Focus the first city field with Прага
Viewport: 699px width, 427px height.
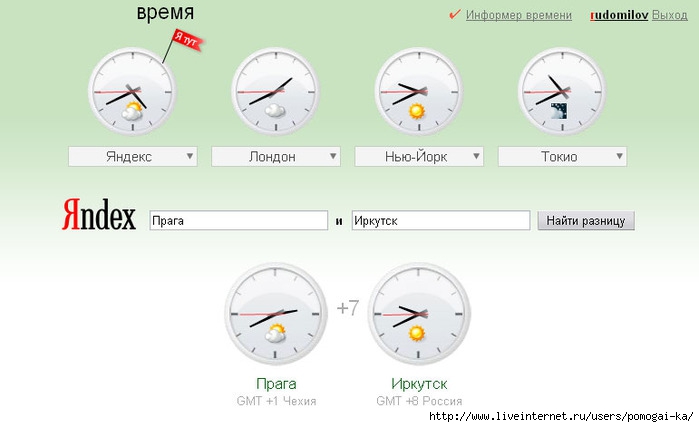click(238, 221)
